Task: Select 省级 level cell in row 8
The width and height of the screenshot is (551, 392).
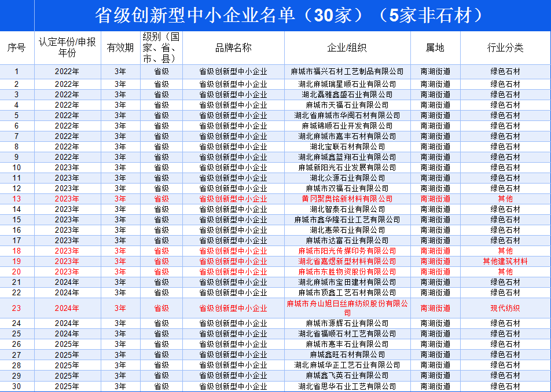Action: click(x=161, y=147)
